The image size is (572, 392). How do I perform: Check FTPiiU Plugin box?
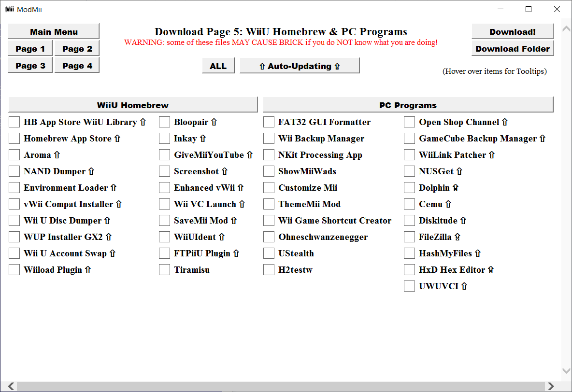pos(165,253)
